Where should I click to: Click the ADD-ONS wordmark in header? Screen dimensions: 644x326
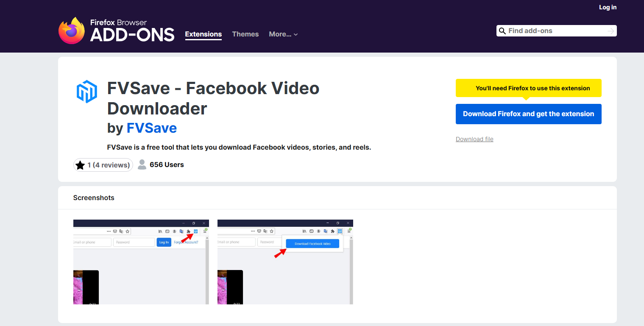pyautogui.click(x=132, y=35)
